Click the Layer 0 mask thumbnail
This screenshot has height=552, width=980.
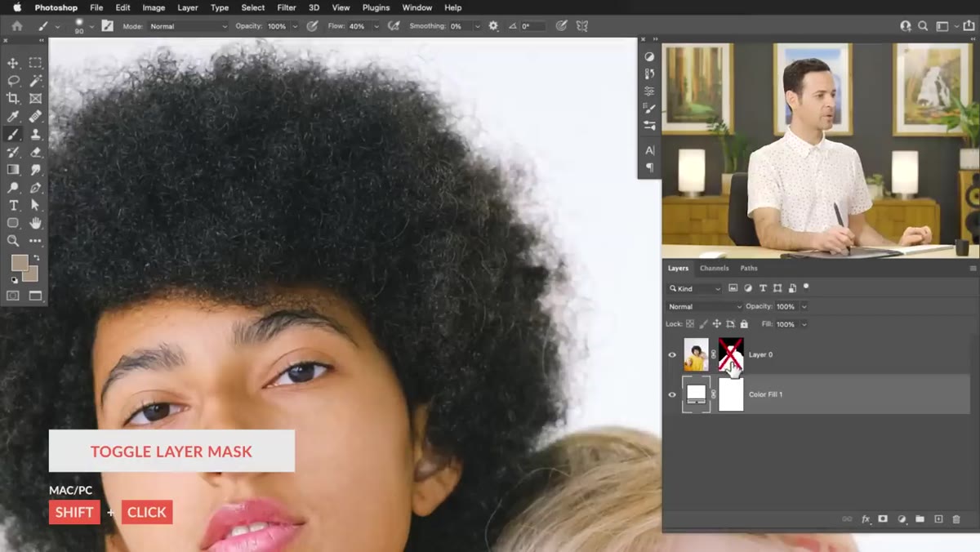(x=731, y=355)
